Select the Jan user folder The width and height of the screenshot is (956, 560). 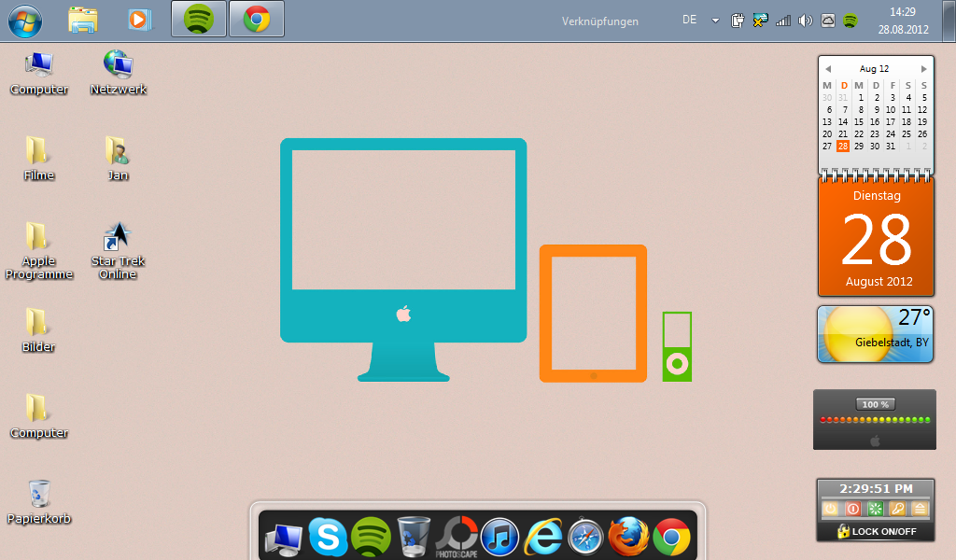[x=118, y=159]
